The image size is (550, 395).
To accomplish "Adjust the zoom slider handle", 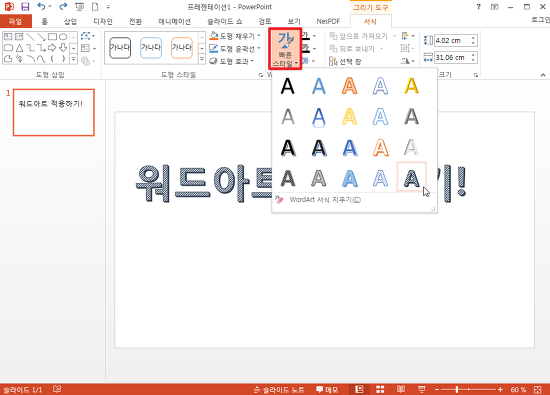I will point(457,389).
